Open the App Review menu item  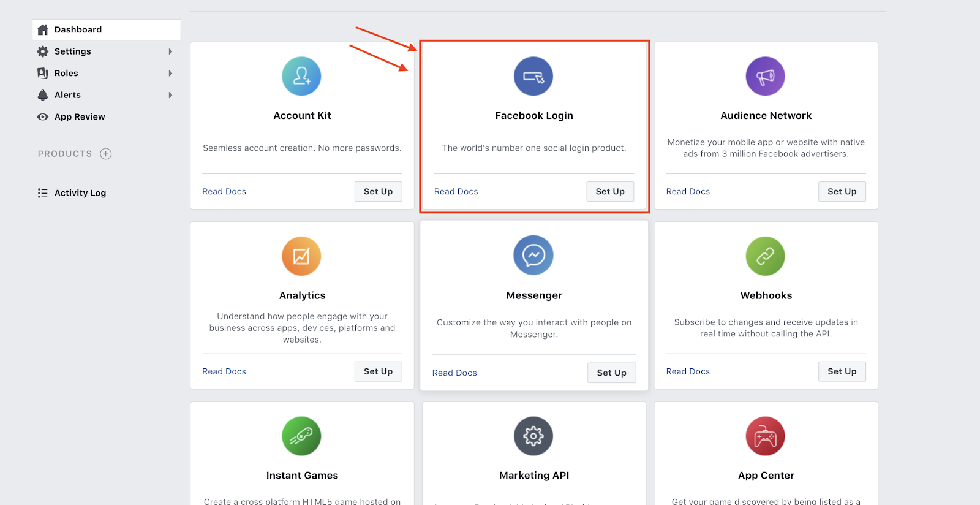[x=107, y=116]
